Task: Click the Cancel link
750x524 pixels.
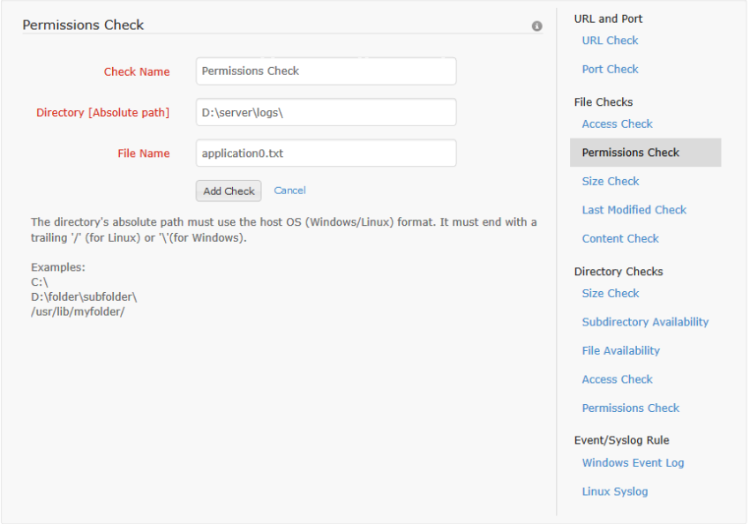Action: coord(290,190)
